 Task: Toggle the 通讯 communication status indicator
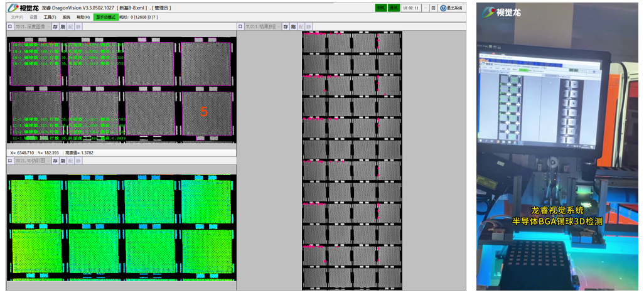393,8
